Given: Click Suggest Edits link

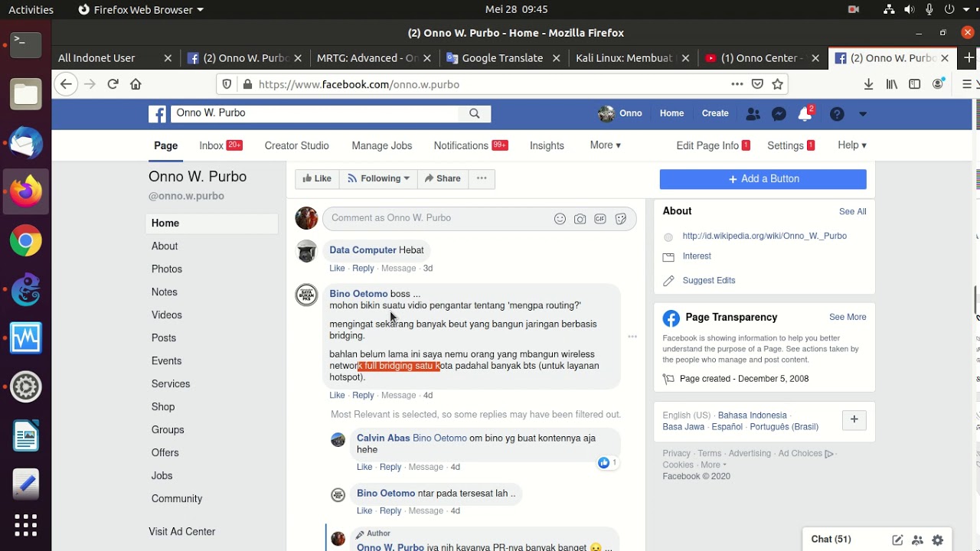Looking at the screenshot, I should (x=709, y=281).
